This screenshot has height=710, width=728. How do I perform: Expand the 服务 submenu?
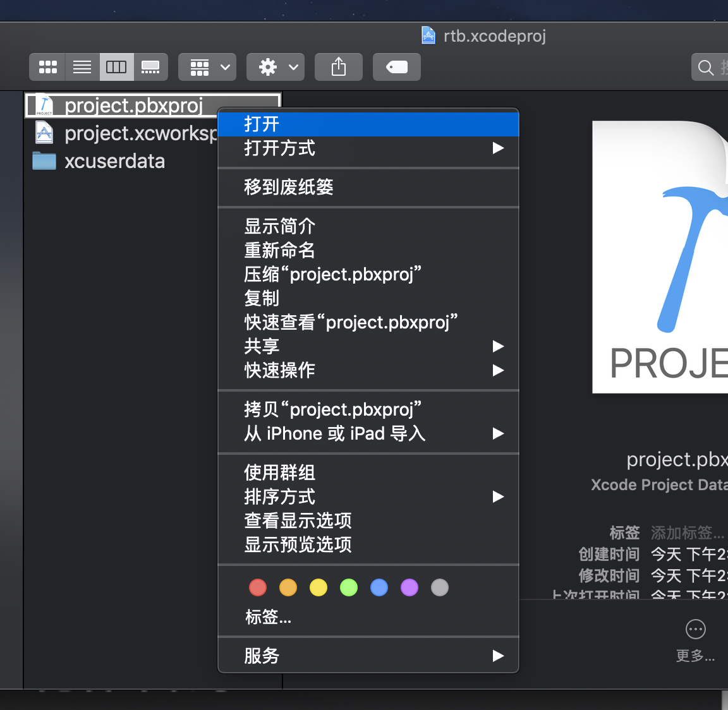368,656
